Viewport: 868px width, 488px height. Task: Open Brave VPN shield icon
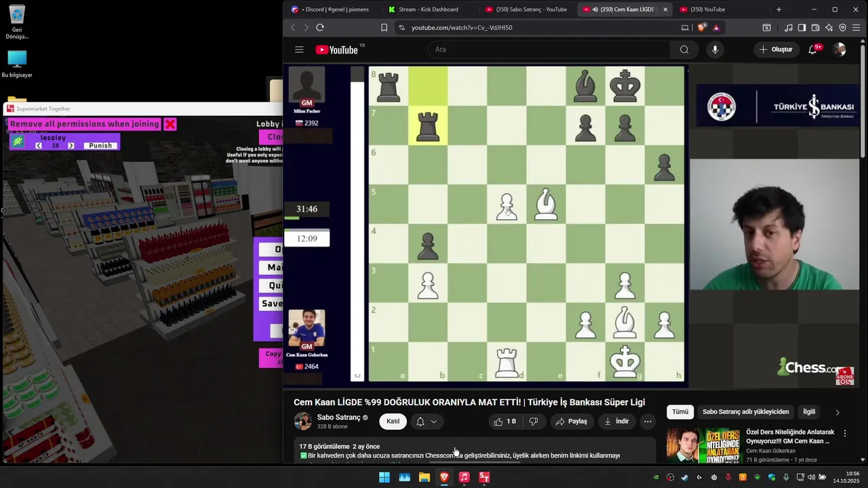[843, 28]
